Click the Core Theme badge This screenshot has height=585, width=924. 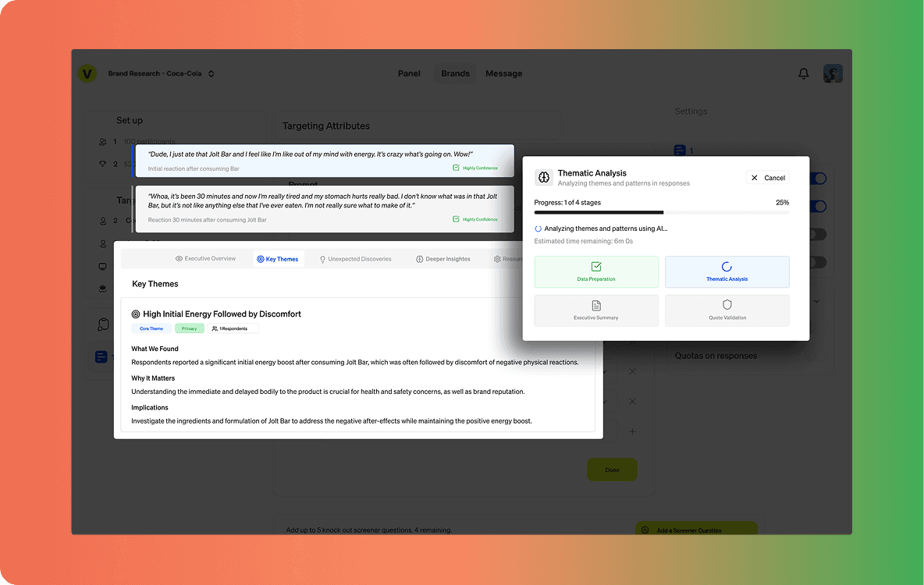tap(151, 328)
